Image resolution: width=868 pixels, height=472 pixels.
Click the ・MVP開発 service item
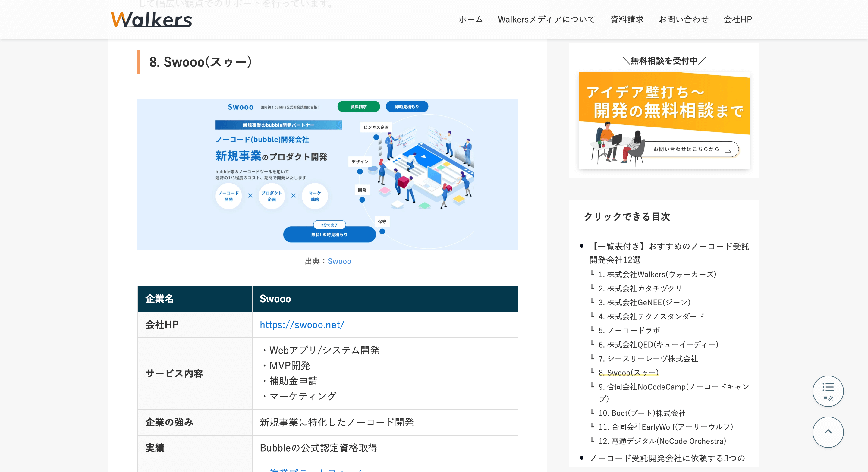[285, 366]
